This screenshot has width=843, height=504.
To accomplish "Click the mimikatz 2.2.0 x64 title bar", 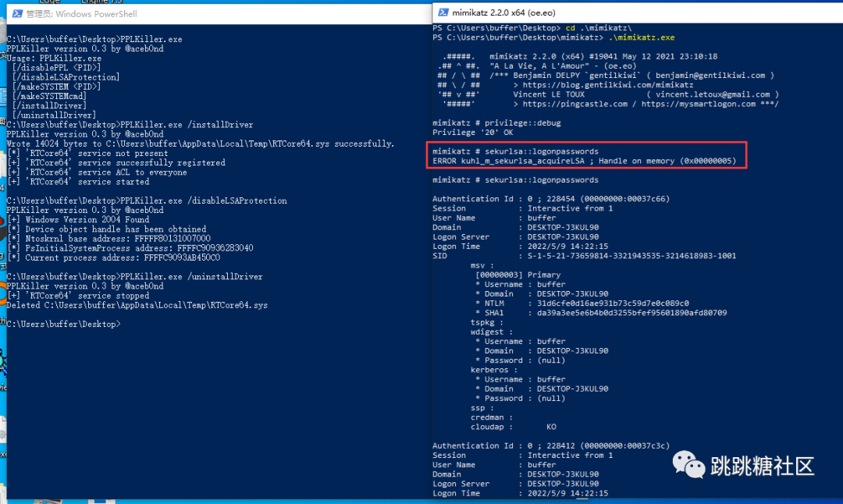I will coord(638,12).
